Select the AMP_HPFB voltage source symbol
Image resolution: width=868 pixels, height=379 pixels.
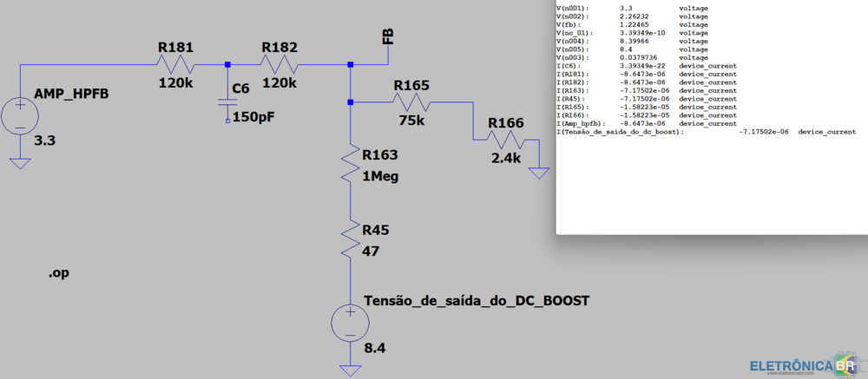pyautogui.click(x=18, y=116)
